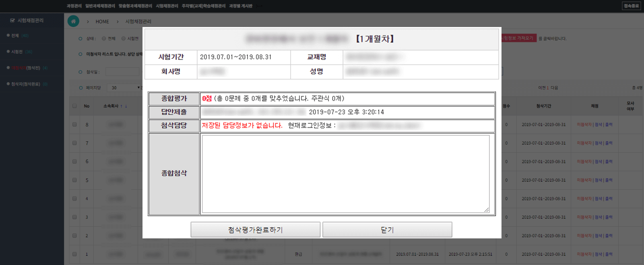This screenshot has height=265, width=644.
Task: Open the 주차별(교재)학습채점관리 top menu
Action: click(204, 6)
